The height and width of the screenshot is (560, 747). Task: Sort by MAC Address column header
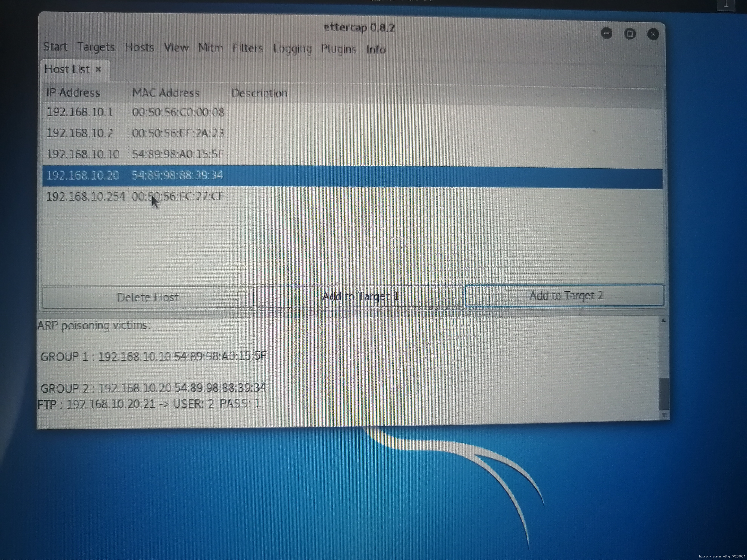click(166, 93)
